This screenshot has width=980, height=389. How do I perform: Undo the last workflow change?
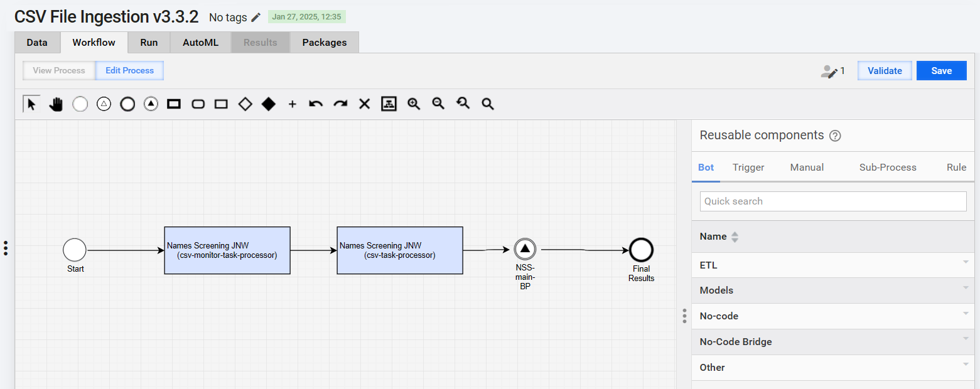click(316, 104)
